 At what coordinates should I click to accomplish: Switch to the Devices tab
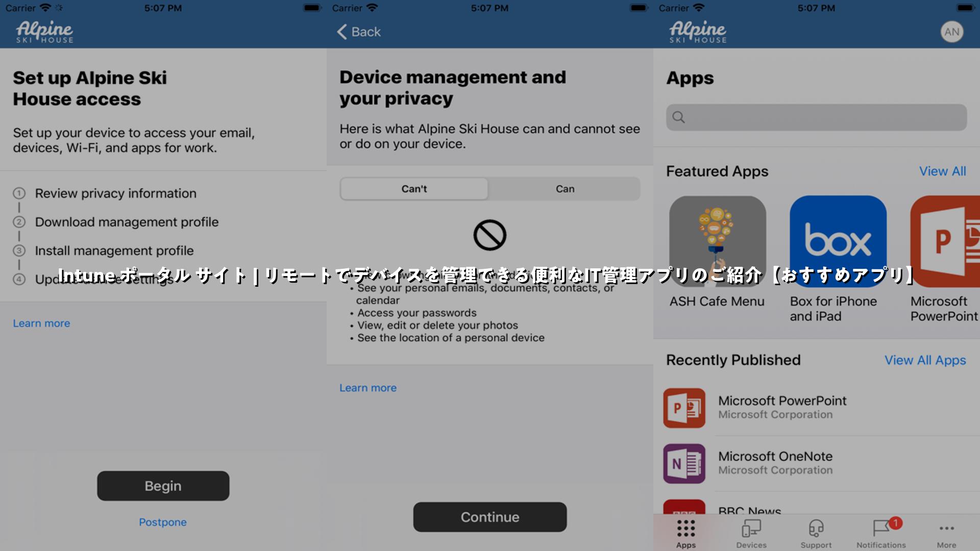click(x=751, y=534)
